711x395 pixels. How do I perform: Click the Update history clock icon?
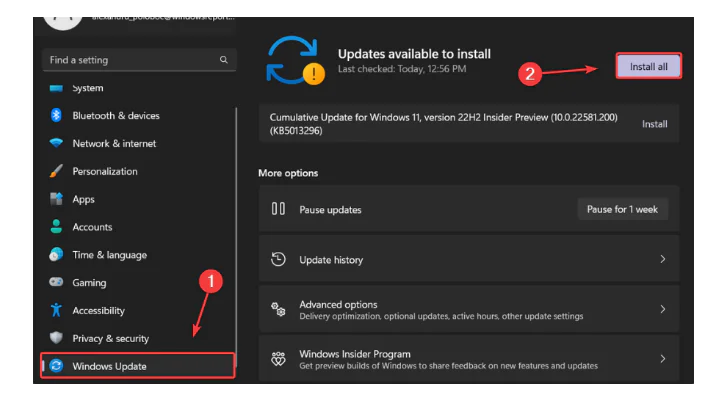tap(278, 259)
